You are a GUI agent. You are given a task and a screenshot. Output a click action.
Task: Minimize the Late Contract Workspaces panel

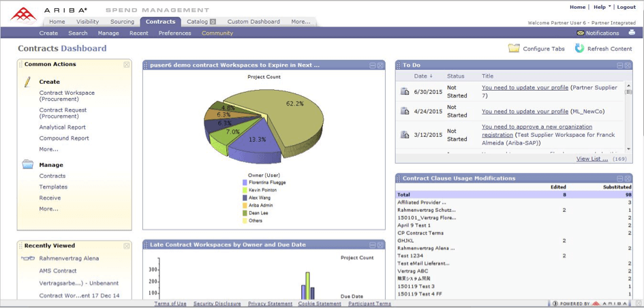click(373, 245)
